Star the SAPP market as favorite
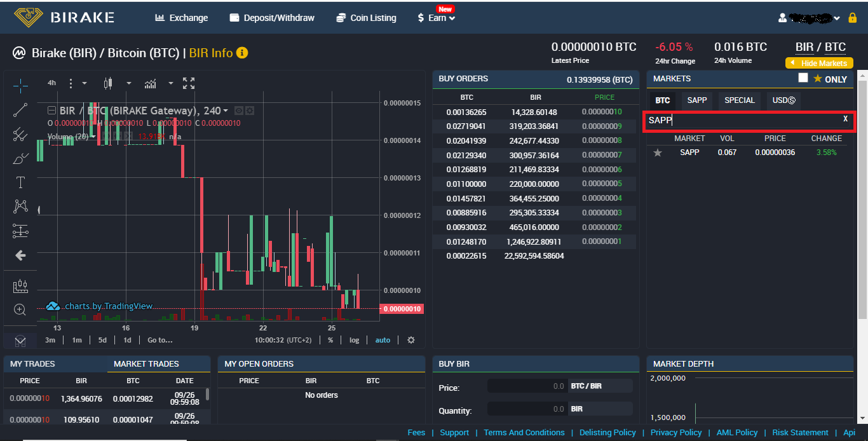Viewport: 868px width, 441px height. pos(658,153)
